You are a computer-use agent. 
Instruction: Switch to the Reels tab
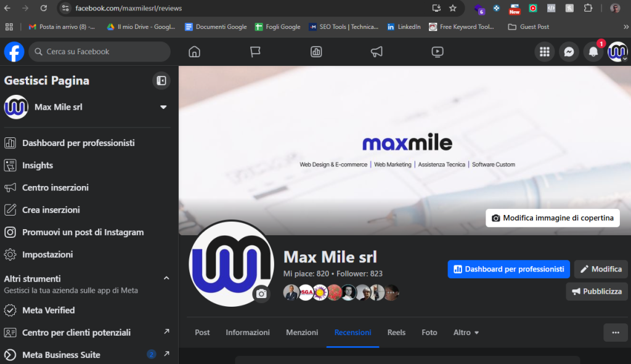point(396,333)
